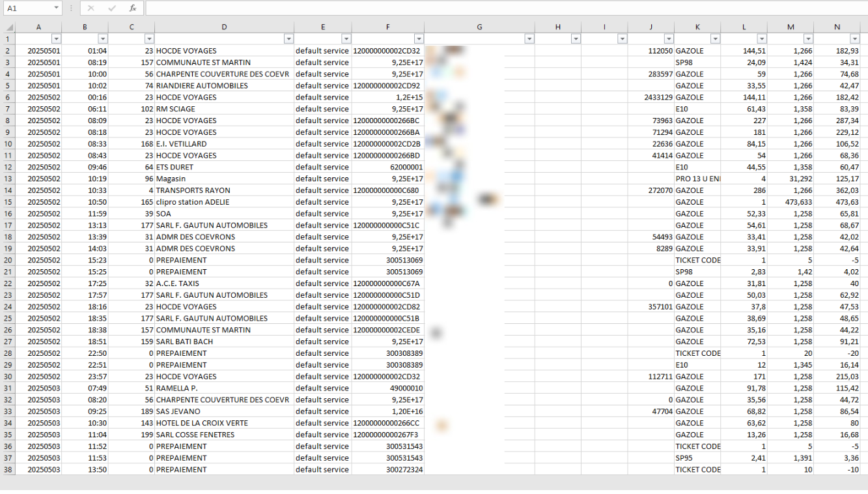The width and height of the screenshot is (868, 494).
Task: Select column E by its header
Action: [323, 27]
